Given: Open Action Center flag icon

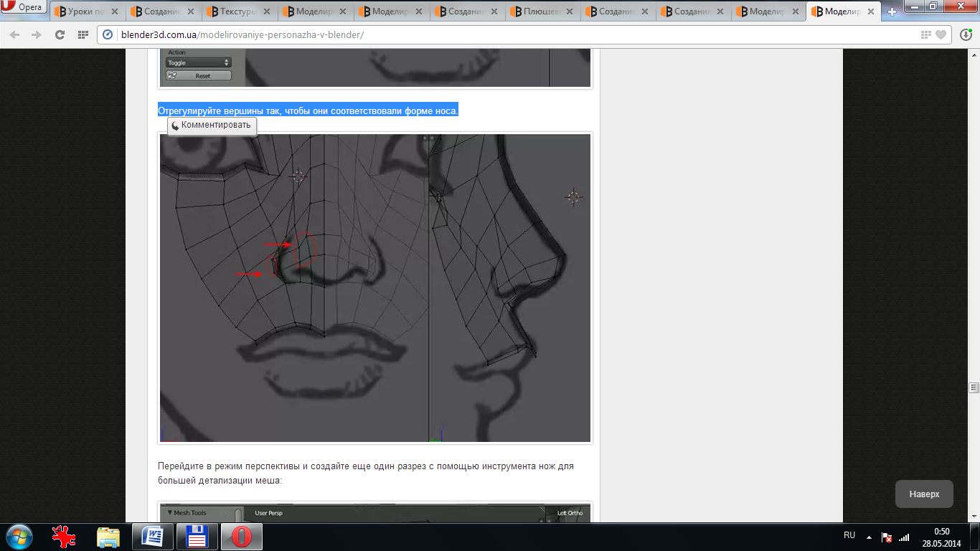Looking at the screenshot, I should [x=887, y=537].
